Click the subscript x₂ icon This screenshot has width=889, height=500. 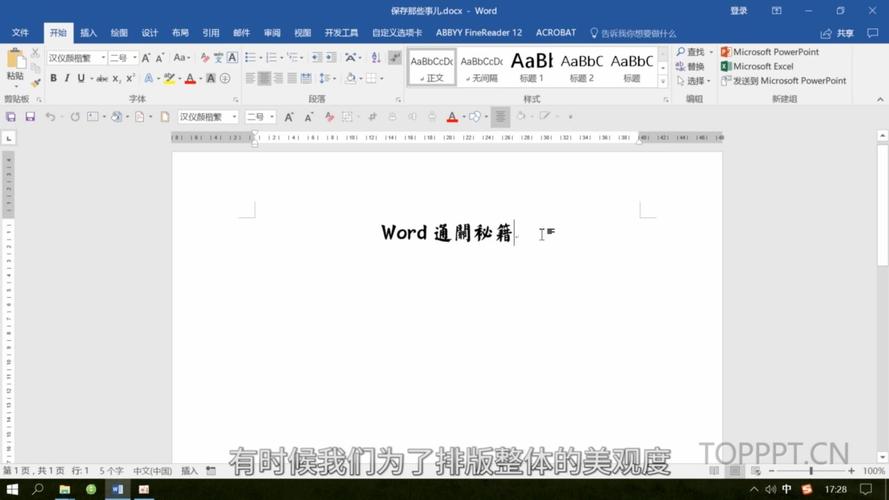[116, 78]
